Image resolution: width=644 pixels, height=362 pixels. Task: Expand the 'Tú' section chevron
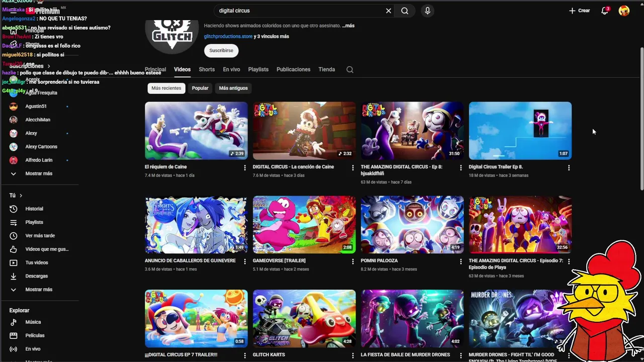click(21, 196)
